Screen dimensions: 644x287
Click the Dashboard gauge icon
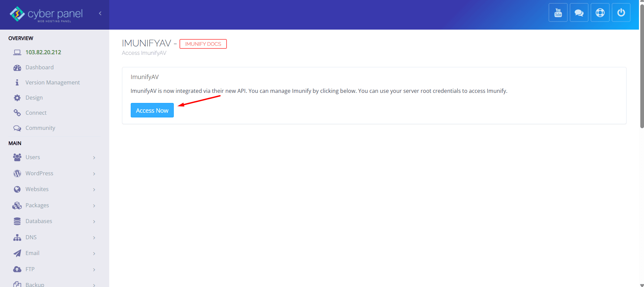coord(17,68)
